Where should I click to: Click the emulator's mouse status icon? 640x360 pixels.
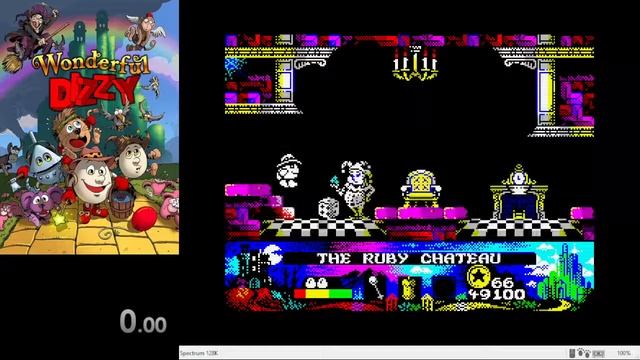coord(572,353)
